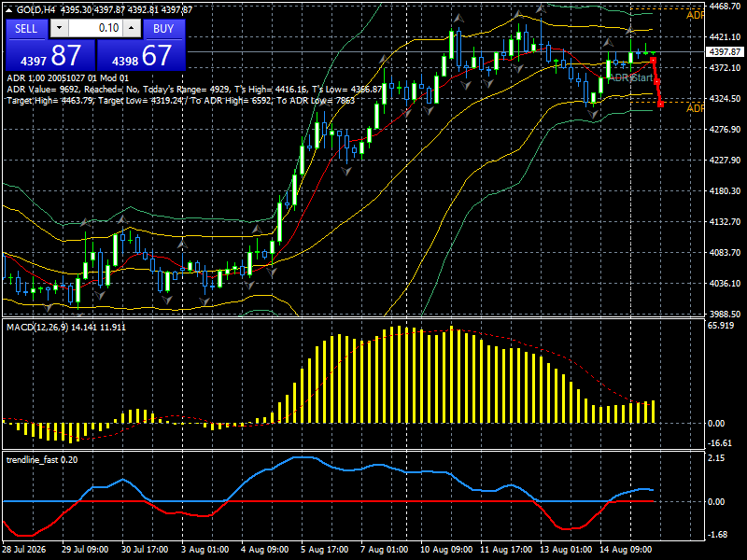Viewport: 747px width, 560px height.
Task: Increase lot volume with up arrow
Action: (132, 28)
